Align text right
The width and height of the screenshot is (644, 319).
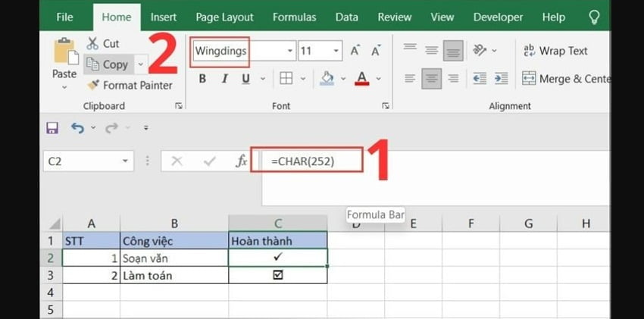point(453,78)
